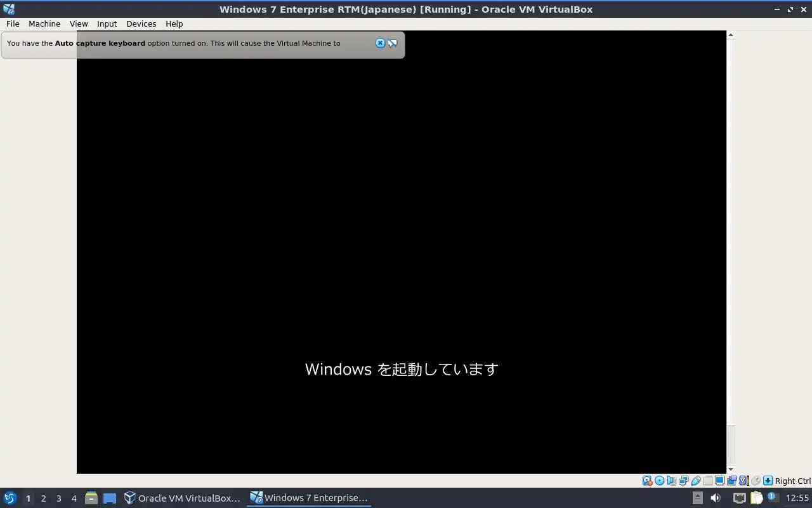Click the recording indicator icon
Screen dimensions: 812x508
(731, 481)
